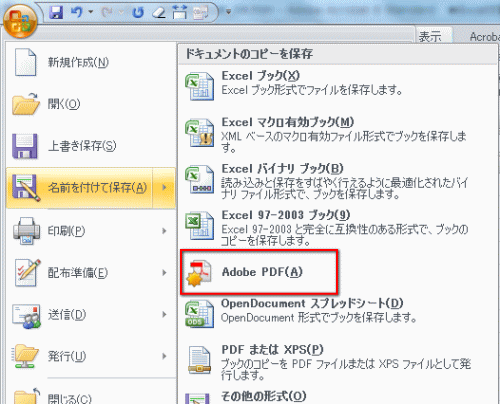Click the Undo arrow icon
Image resolution: width=500 pixels, height=404 pixels.
point(77,12)
